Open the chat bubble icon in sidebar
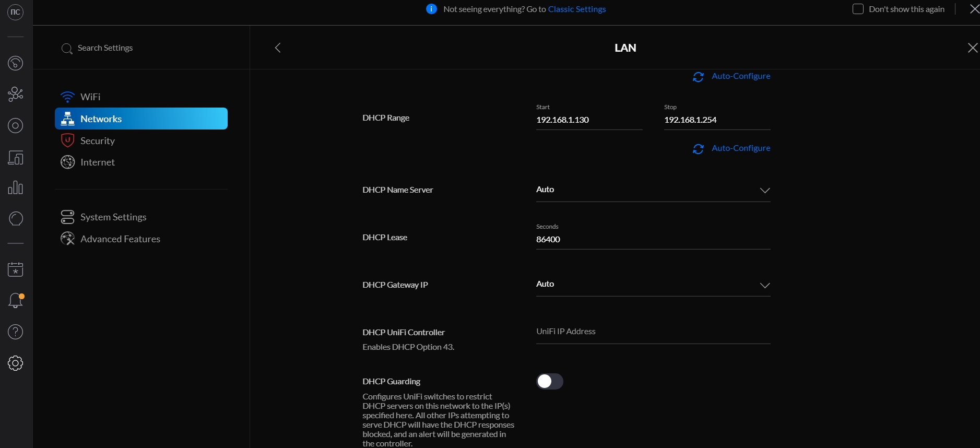This screenshot has height=448, width=980. [x=15, y=218]
